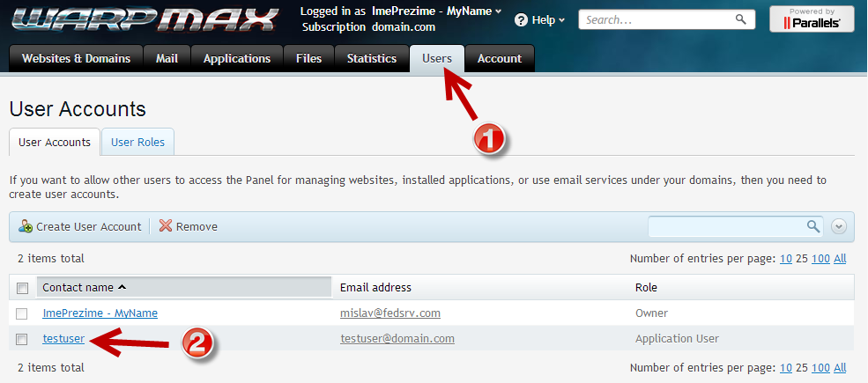Click the mislav@fedsrv.com email link
Screen dimensions: 868x383
click(390, 313)
